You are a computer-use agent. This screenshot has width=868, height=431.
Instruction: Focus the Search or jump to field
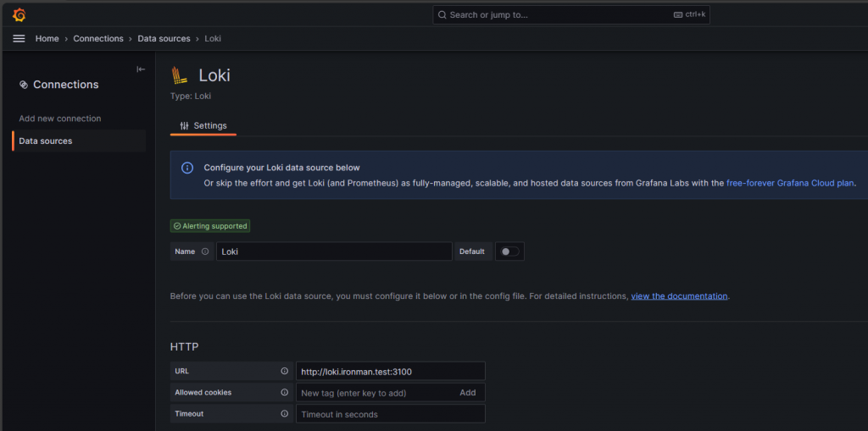[571, 15]
